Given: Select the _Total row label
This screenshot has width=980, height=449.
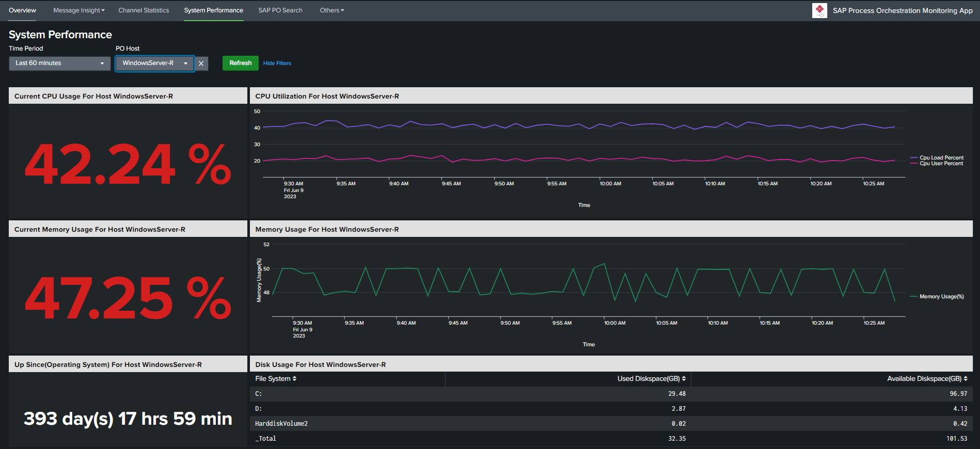Looking at the screenshot, I should pos(265,439).
